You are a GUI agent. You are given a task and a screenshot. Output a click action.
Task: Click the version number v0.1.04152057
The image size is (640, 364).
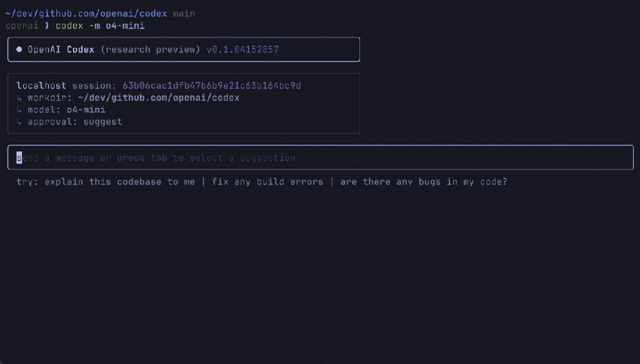pos(243,50)
